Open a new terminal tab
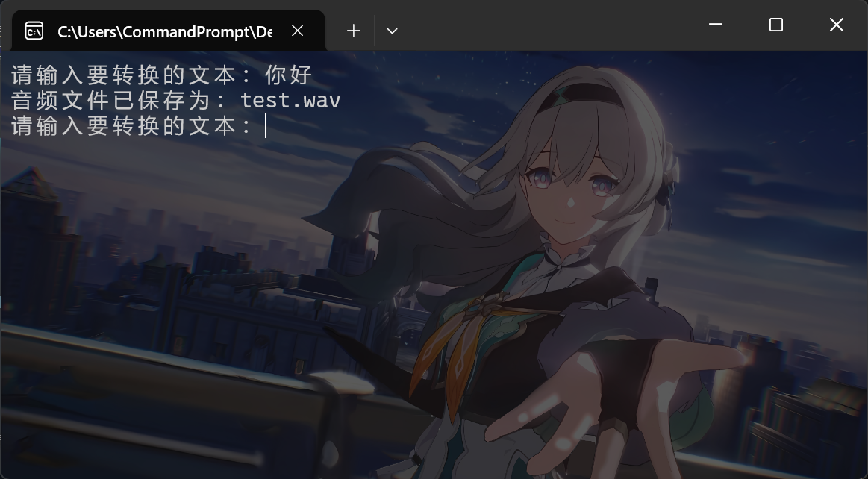Viewport: 868px width, 479px height. click(x=354, y=31)
